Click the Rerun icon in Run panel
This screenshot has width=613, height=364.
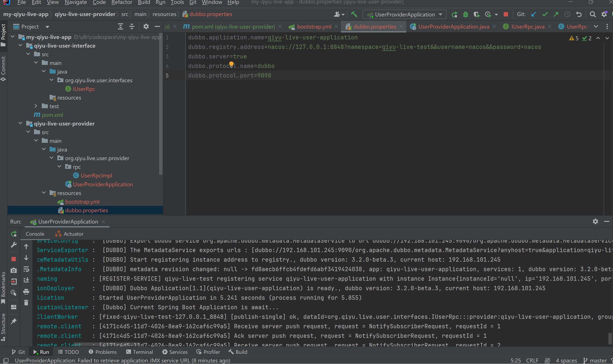14,234
